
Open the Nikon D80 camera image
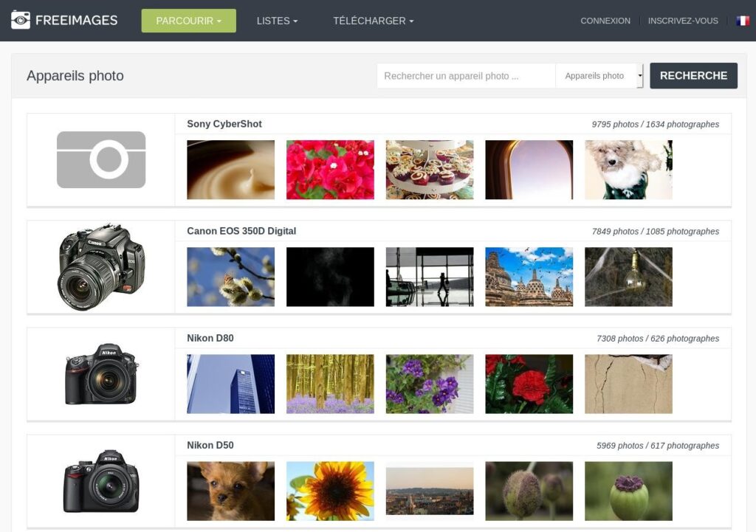102,374
